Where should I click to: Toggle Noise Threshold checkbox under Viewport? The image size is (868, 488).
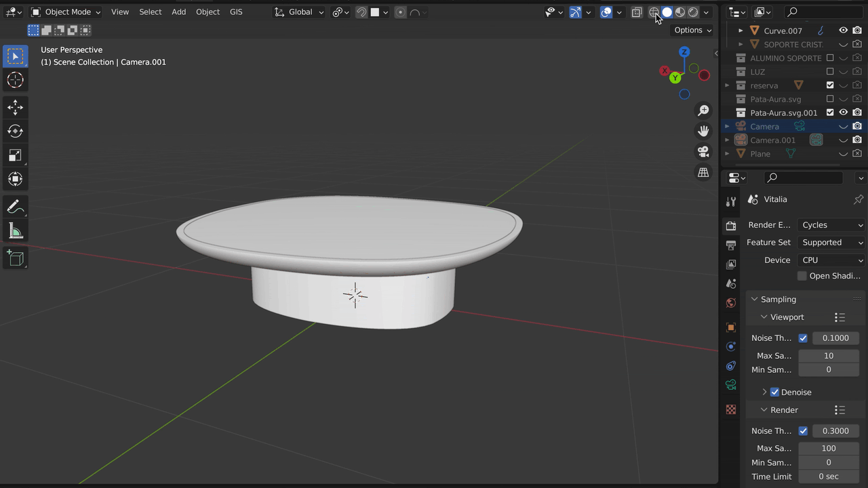click(803, 338)
